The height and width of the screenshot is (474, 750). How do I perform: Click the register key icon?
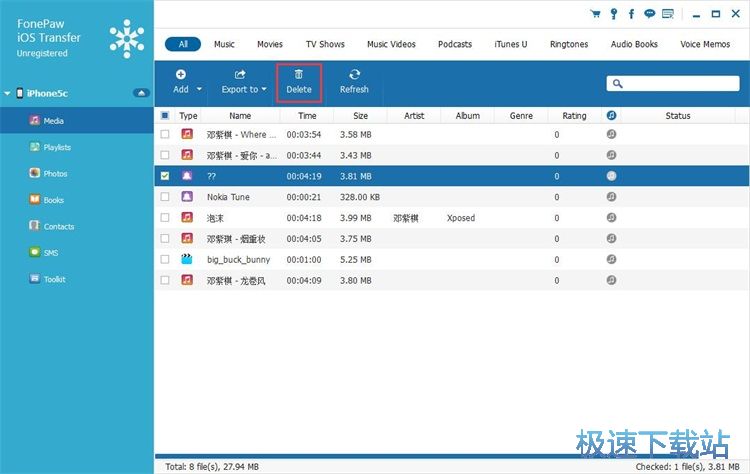click(614, 13)
